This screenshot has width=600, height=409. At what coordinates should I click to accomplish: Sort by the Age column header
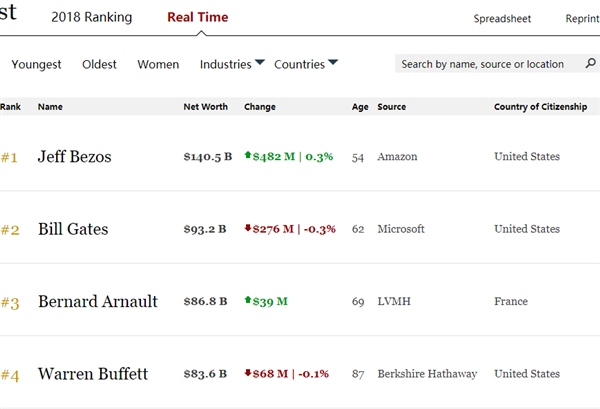pyautogui.click(x=360, y=107)
